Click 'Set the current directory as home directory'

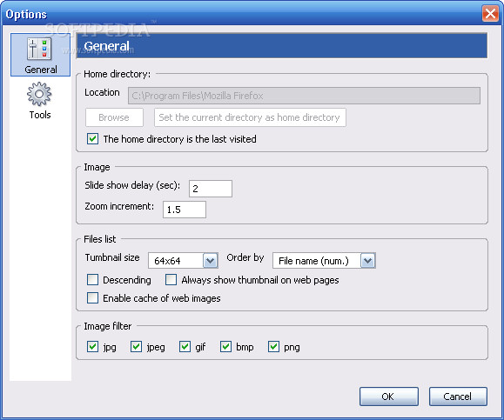250,117
